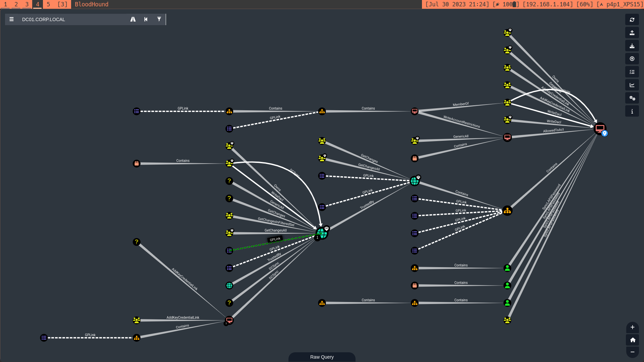Screen dimensions: 644x362
Task: Switch to workspace 5 tab
Action: click(48, 4)
